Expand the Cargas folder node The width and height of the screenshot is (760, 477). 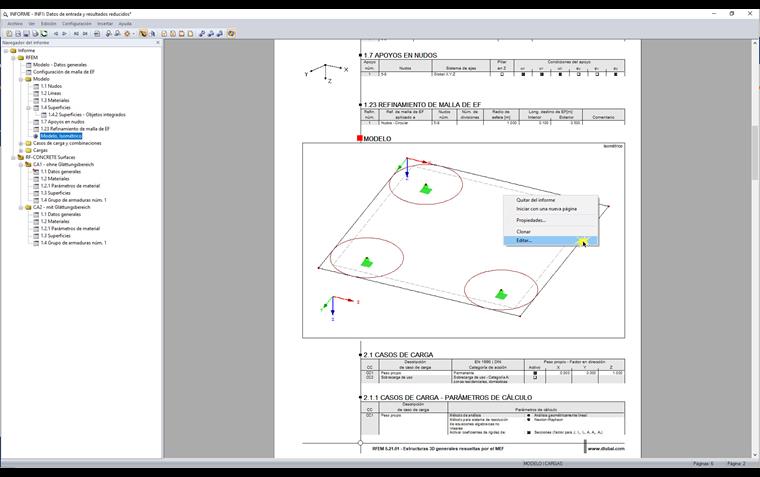click(21, 150)
